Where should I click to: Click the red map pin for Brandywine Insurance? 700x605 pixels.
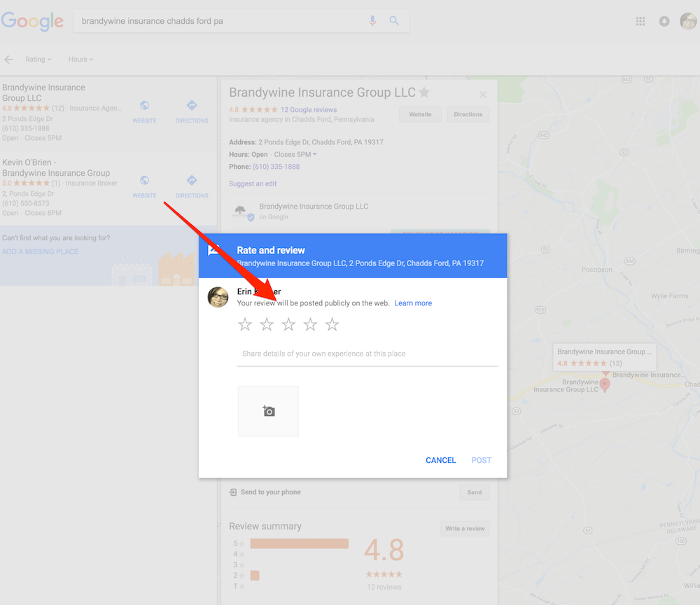605,384
